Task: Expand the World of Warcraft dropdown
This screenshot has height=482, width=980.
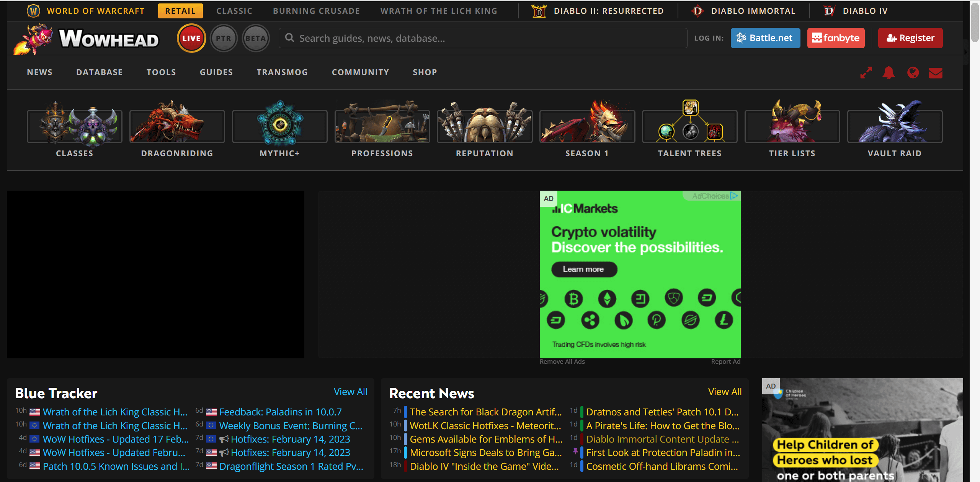Action: (95, 11)
